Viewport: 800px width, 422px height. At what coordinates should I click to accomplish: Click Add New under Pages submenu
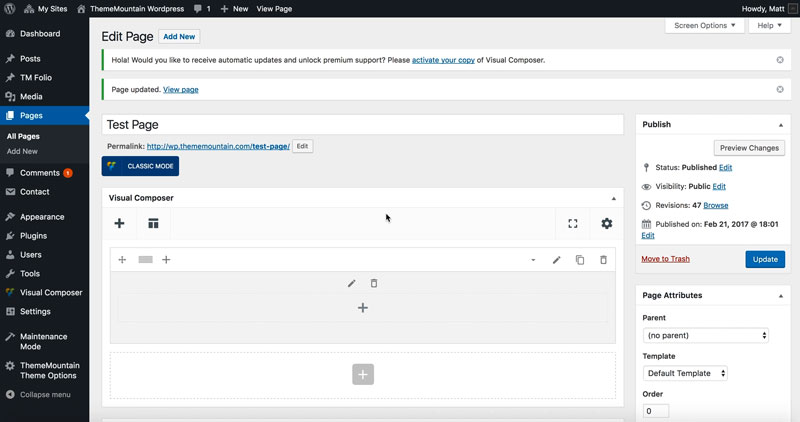pos(22,151)
